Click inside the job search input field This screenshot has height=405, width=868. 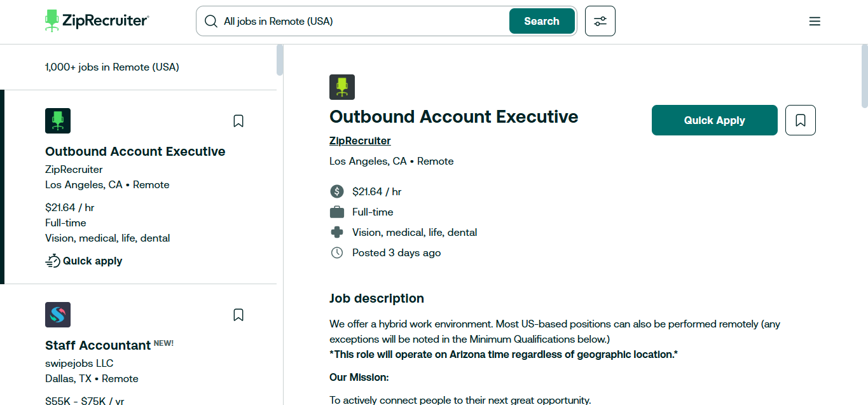point(350,20)
